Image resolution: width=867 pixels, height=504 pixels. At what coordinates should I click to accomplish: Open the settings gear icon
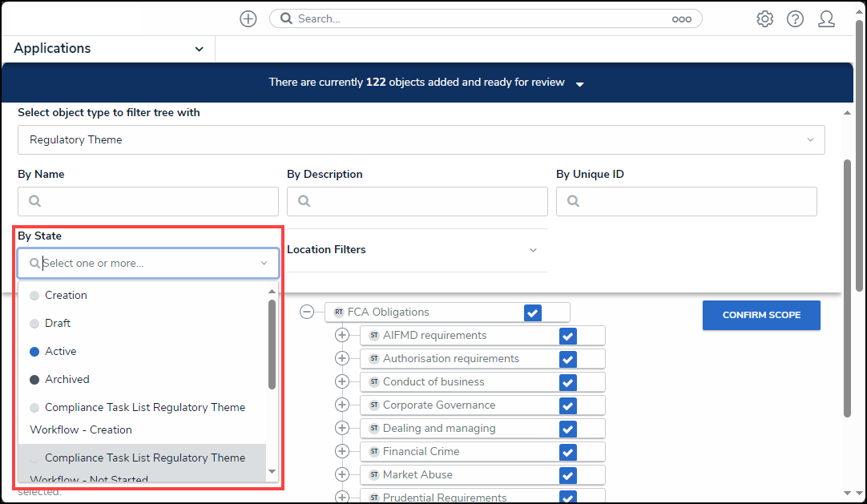(764, 19)
